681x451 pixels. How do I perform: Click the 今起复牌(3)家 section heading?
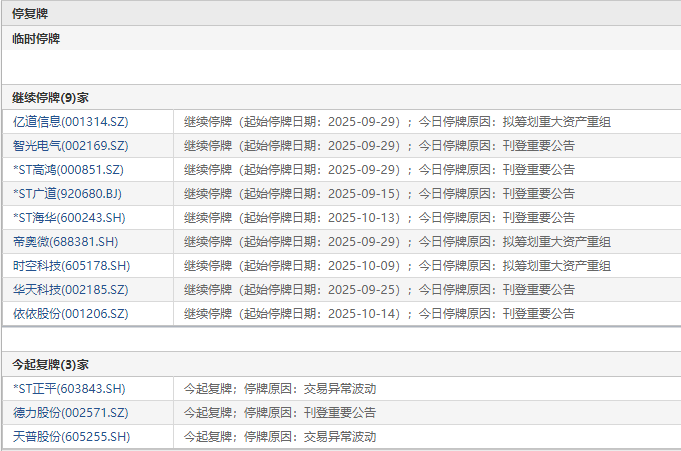click(50, 365)
